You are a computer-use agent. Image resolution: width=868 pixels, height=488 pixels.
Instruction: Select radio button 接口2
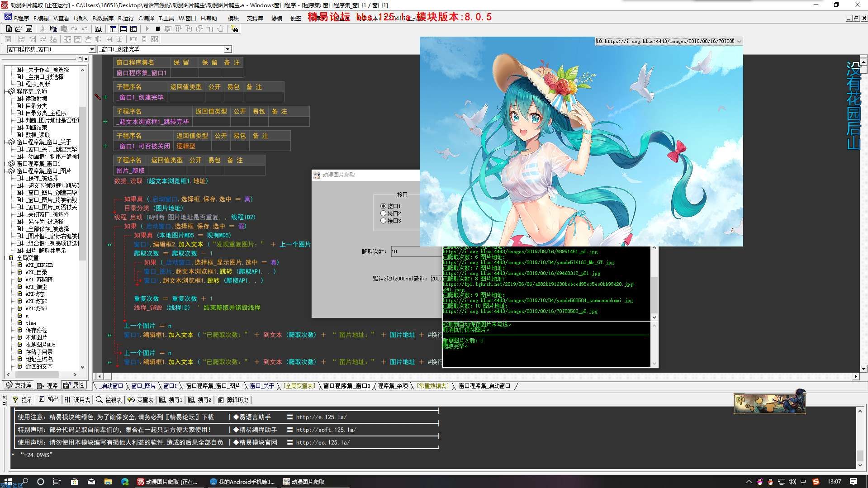tap(384, 213)
